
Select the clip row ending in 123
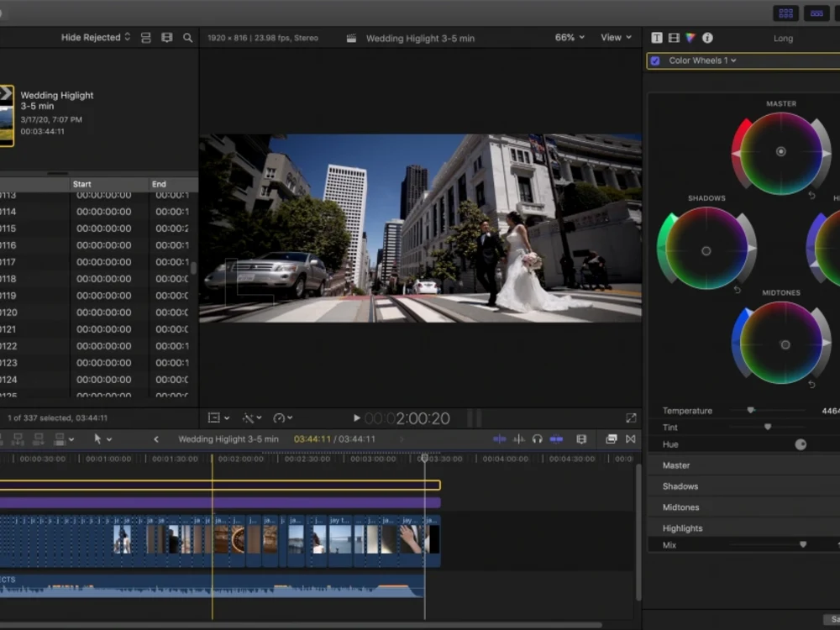coord(99,363)
